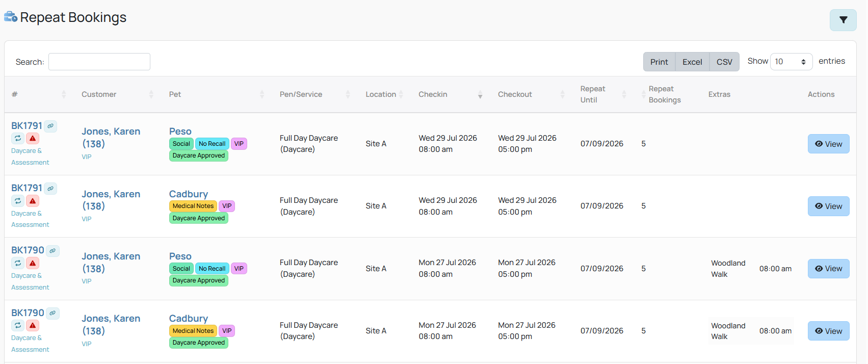This screenshot has width=868, height=364.
Task: Click Social tag in BK1791 Peso row
Action: click(181, 144)
